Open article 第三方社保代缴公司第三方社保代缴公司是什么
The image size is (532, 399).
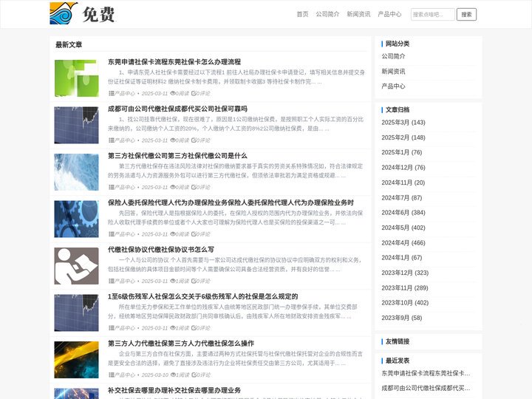[x=177, y=156]
